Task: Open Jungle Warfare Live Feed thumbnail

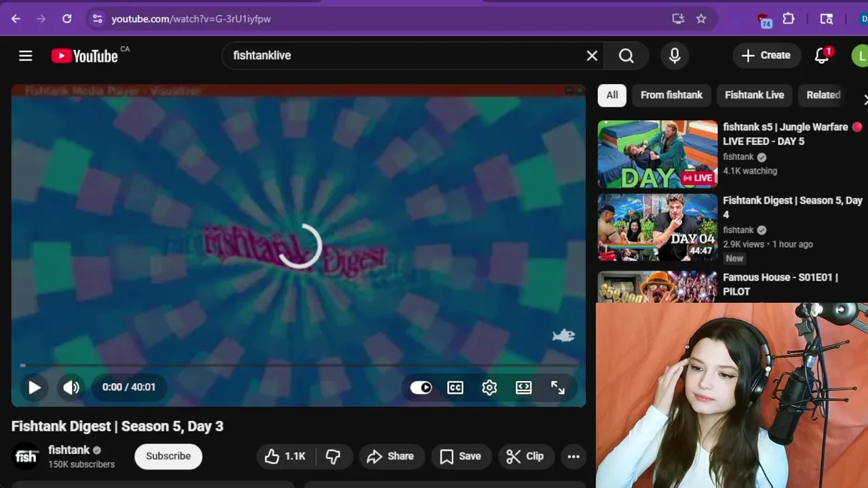Action: pyautogui.click(x=657, y=155)
